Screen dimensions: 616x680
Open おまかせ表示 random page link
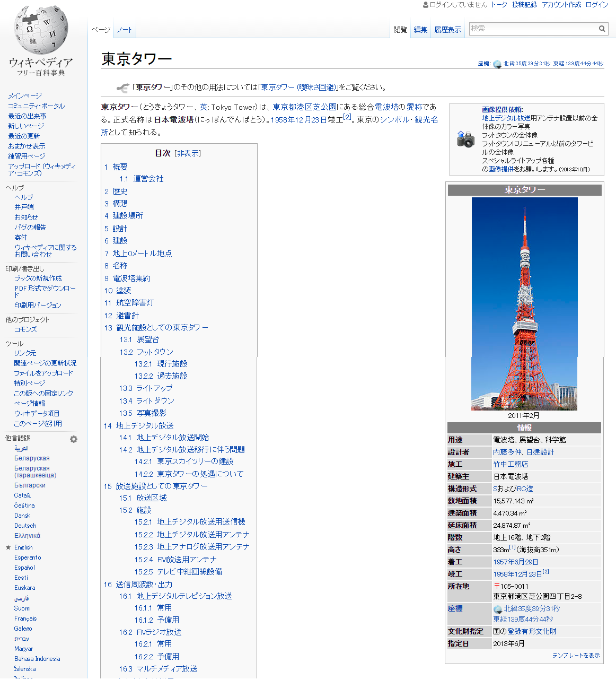click(x=27, y=146)
